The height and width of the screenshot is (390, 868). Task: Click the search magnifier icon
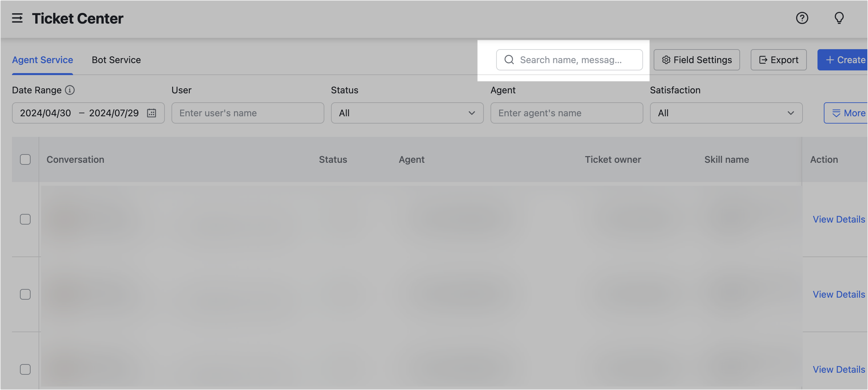[509, 59]
